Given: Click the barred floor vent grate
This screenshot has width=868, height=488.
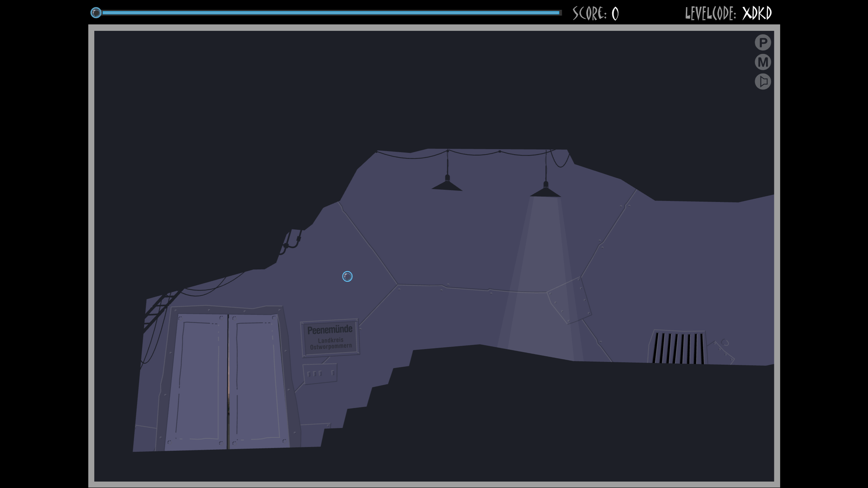Looking at the screenshot, I should coord(678,347).
